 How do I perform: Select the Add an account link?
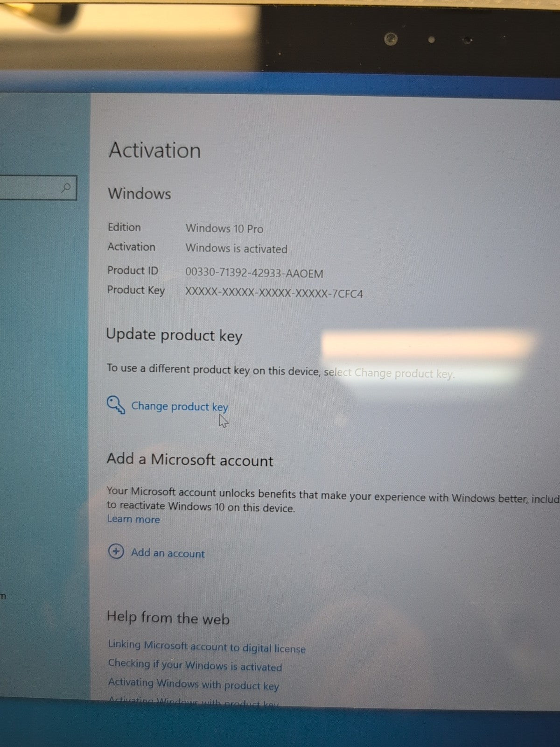coord(168,553)
